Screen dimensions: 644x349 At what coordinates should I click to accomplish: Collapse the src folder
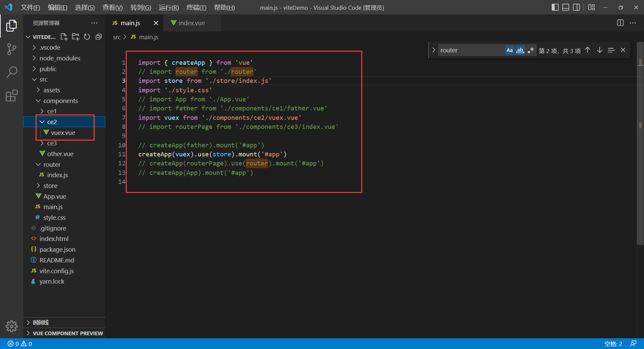pos(64,80)
